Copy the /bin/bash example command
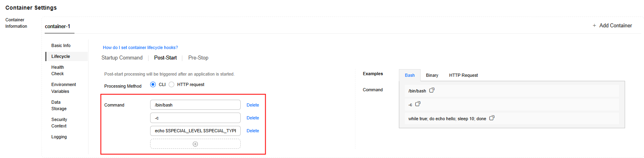Viewport: 644px width, 158px height. pyautogui.click(x=431, y=90)
